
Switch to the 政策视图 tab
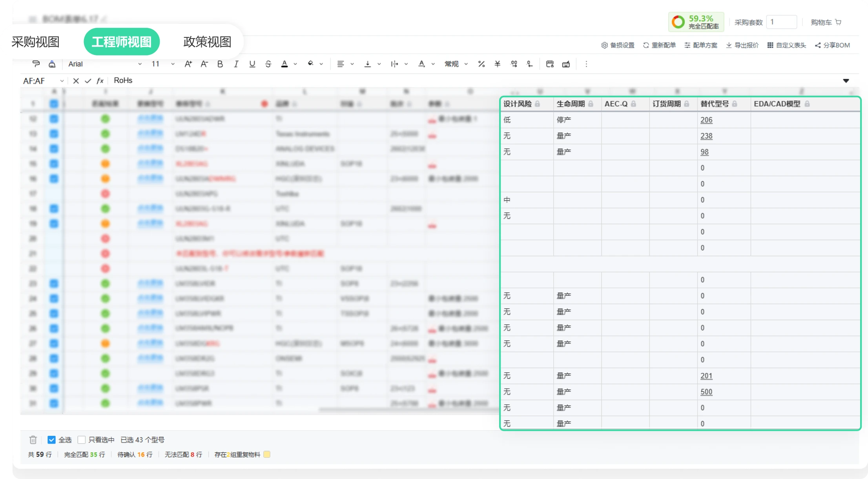coord(207,42)
